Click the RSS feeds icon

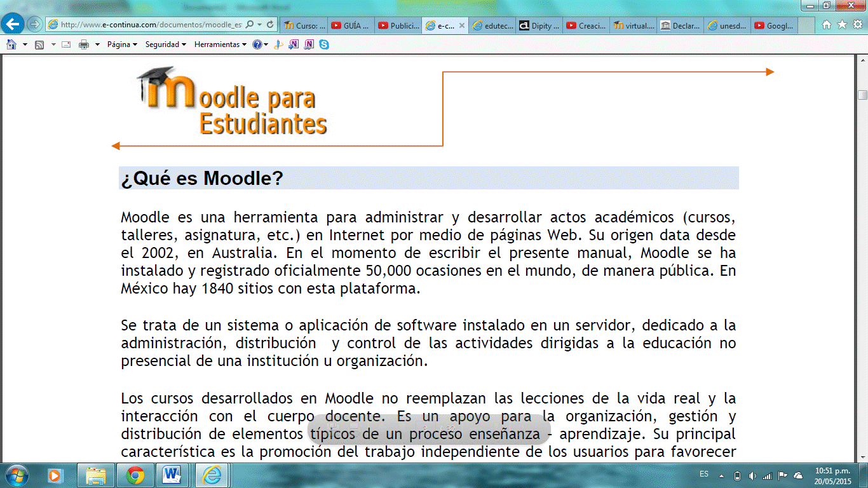39,44
